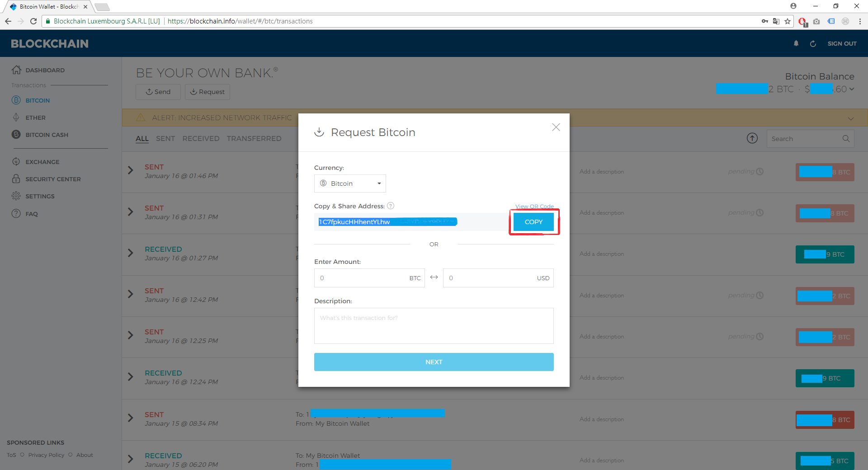
Task: Click the View QR Code link
Action: click(x=534, y=206)
